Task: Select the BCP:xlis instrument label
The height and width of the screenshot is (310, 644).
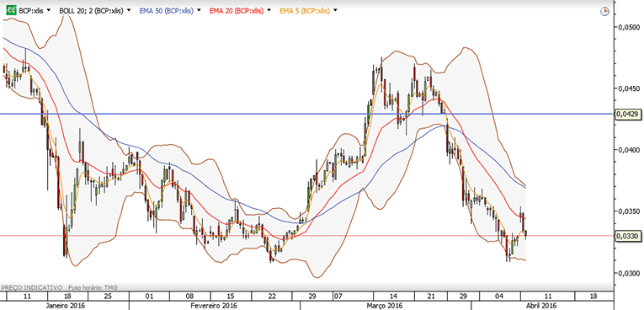Action: coord(32,11)
